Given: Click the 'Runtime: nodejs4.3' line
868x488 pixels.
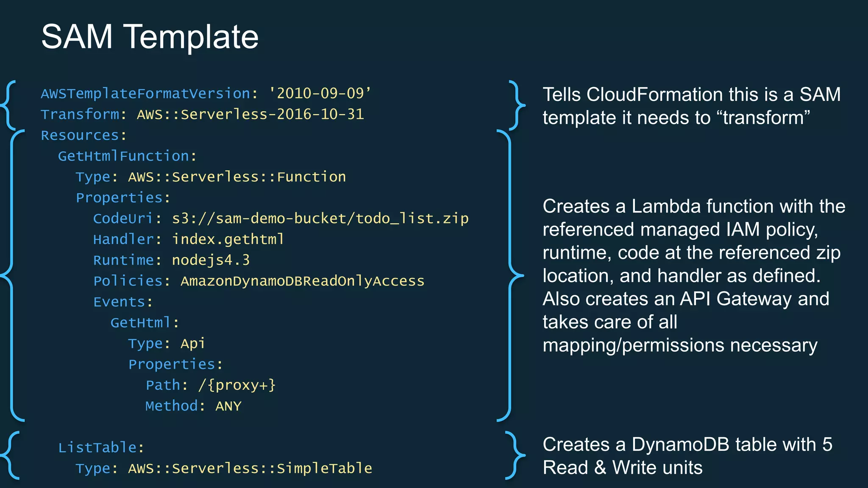Looking at the screenshot, I should click(171, 260).
